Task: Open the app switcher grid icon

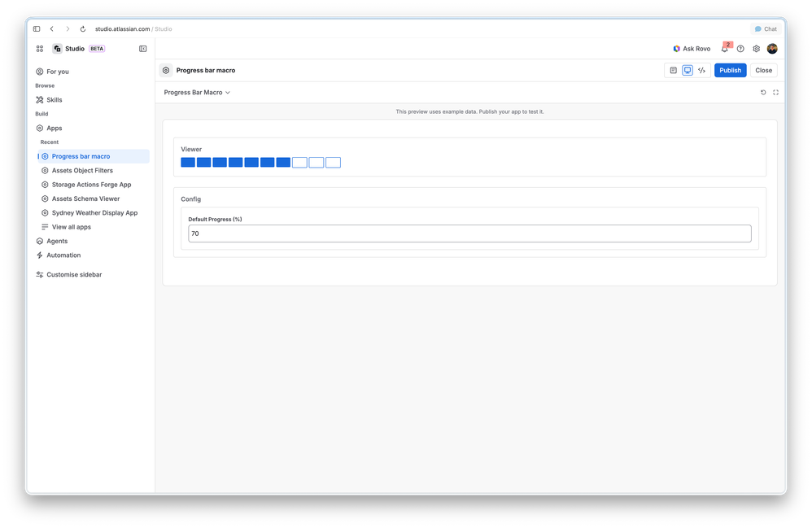Action: 39,49
